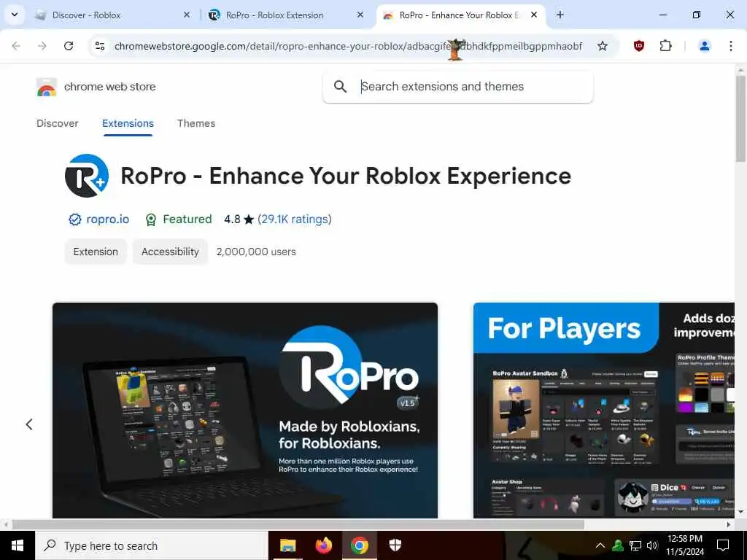Click the green user tray icon
Viewport: 747px width, 560px height.
(618, 545)
